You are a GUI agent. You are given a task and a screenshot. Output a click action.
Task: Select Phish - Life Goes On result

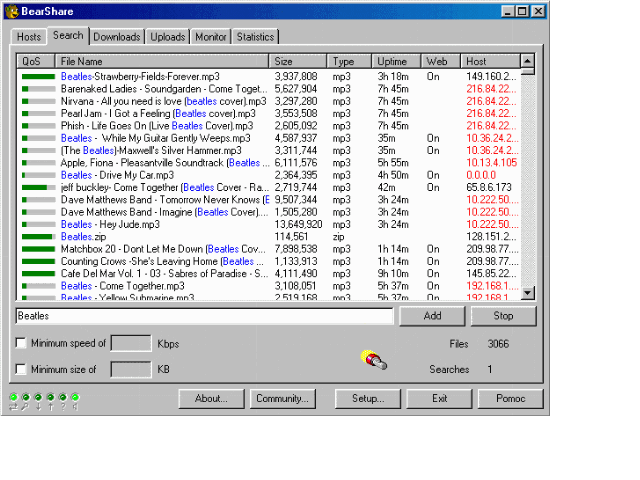157,126
